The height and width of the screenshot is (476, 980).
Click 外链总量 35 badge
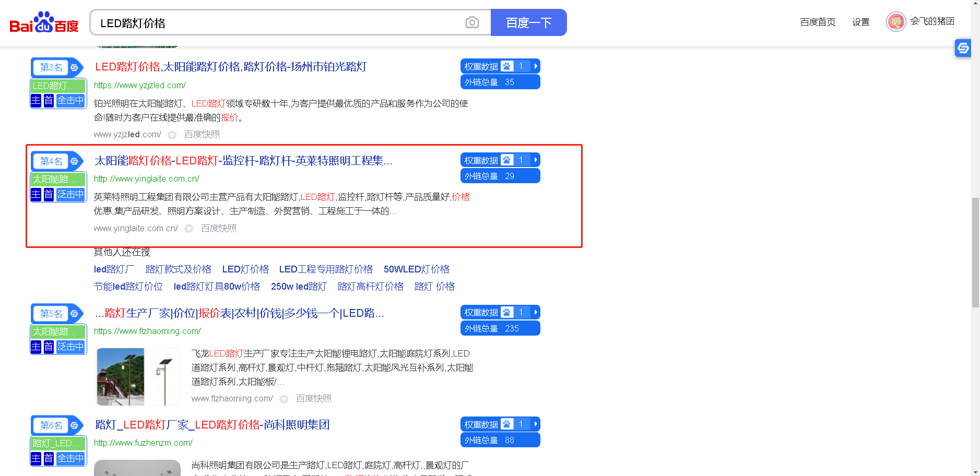(500, 82)
